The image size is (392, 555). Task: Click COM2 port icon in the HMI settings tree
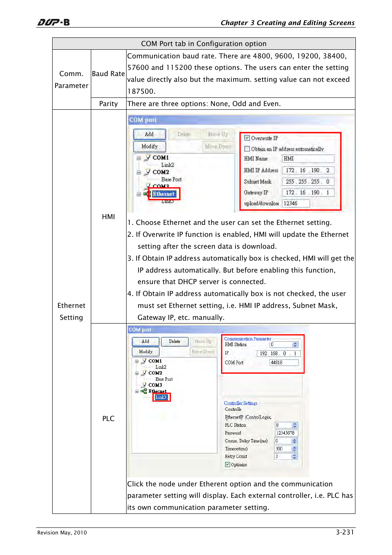tap(148, 172)
